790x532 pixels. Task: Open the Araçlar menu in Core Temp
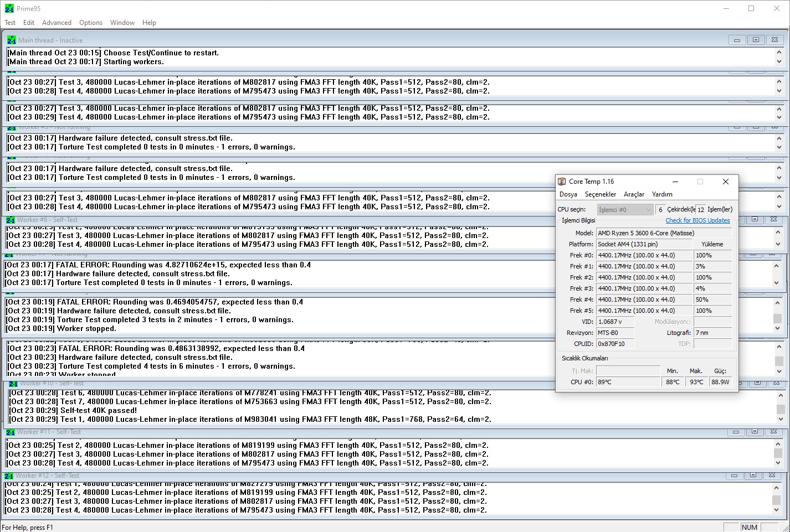[x=634, y=194]
